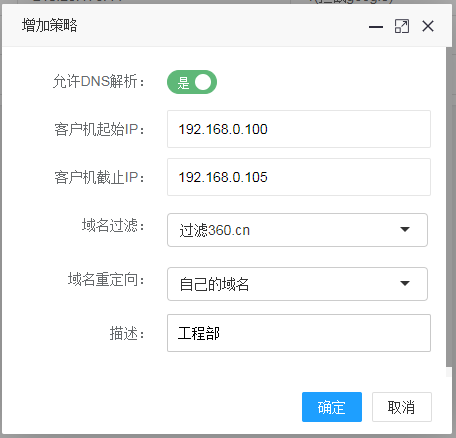
Task: Click 确定 to confirm the policy
Action: (x=332, y=407)
